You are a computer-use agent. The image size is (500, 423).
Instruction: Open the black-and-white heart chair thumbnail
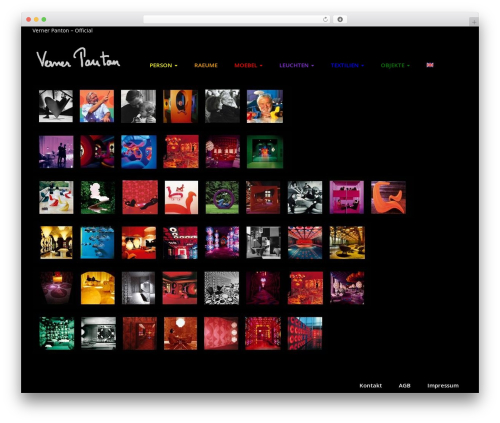(x=56, y=106)
